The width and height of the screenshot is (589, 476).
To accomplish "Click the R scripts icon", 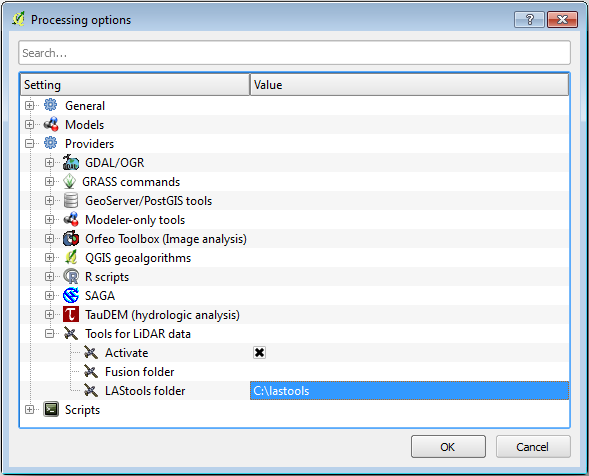I will click(71, 277).
